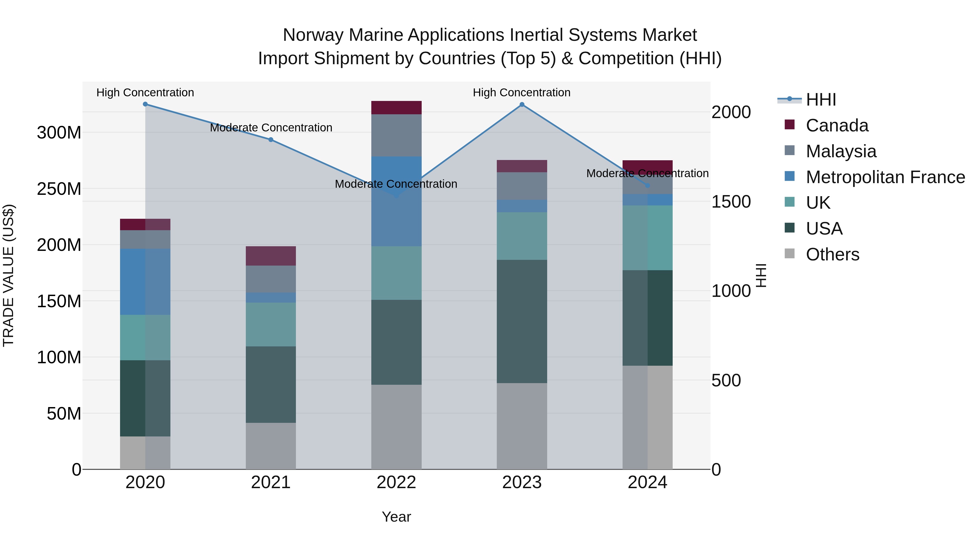Click the 2020 x-axis label

click(x=145, y=482)
